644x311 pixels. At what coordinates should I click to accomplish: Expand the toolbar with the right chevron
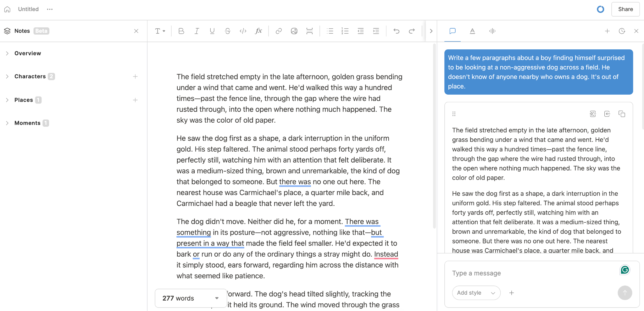pos(431,31)
